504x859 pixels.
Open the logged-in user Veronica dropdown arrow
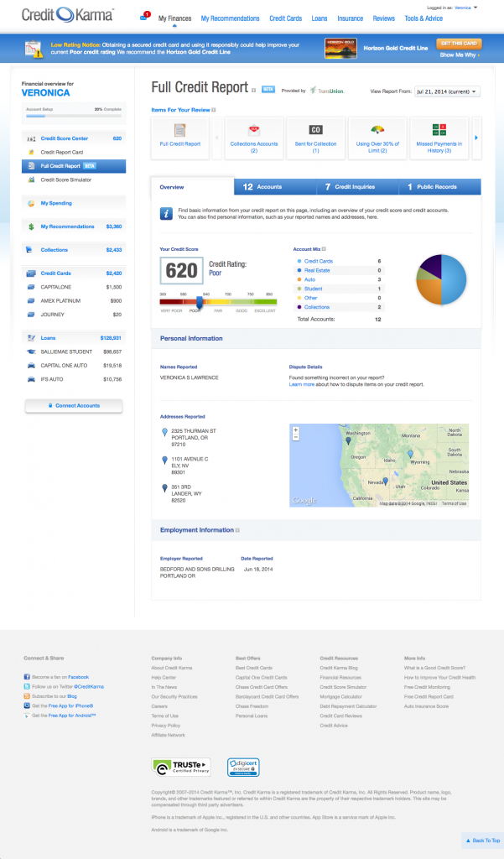click(475, 8)
